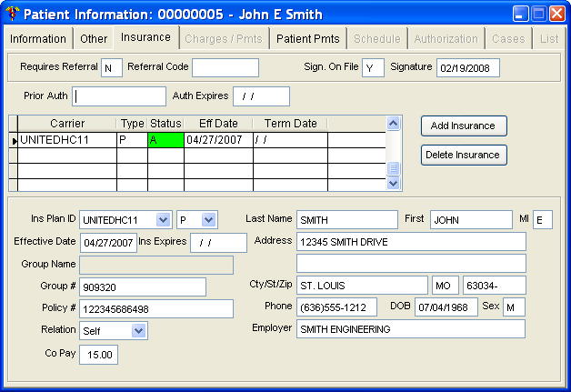Click the Signature date field
571x392 pixels.
[468, 68]
